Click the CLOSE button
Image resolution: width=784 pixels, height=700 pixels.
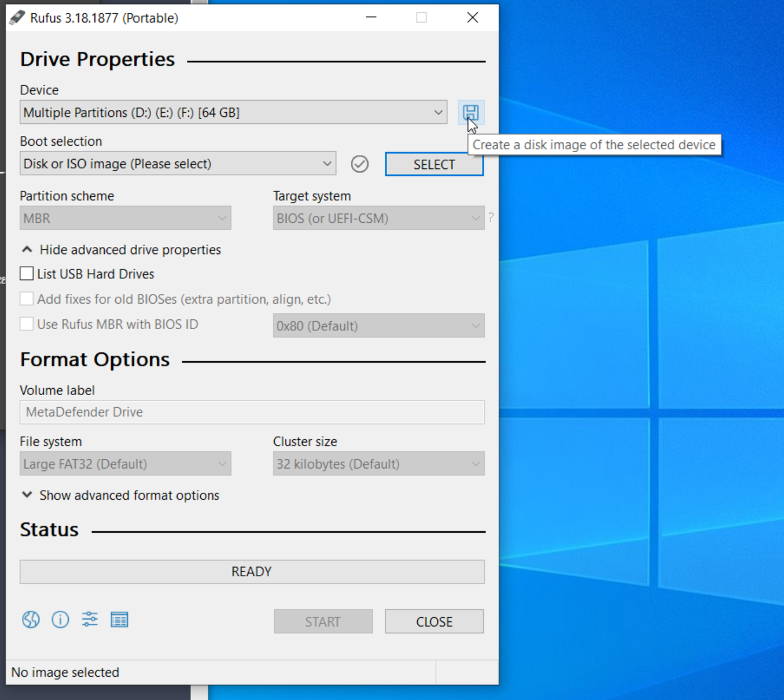point(434,622)
